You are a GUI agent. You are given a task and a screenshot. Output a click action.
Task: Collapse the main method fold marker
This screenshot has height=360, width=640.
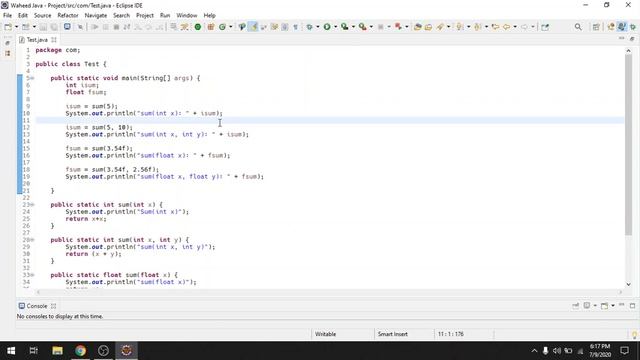32,78
